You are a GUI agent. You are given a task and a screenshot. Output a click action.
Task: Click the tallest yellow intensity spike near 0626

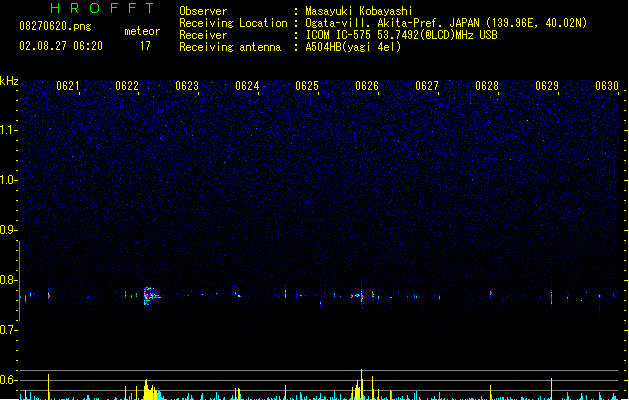[x=361, y=384]
